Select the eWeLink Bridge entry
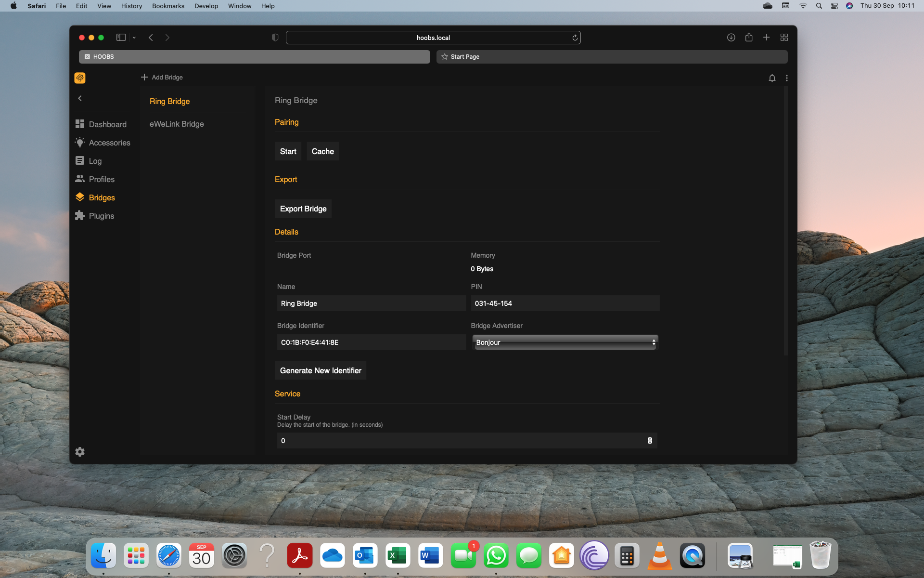 click(176, 124)
